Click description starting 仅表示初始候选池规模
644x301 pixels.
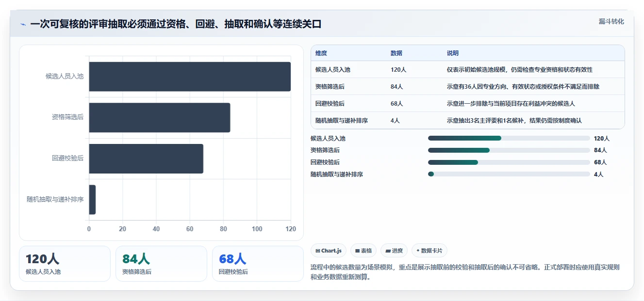coord(520,70)
